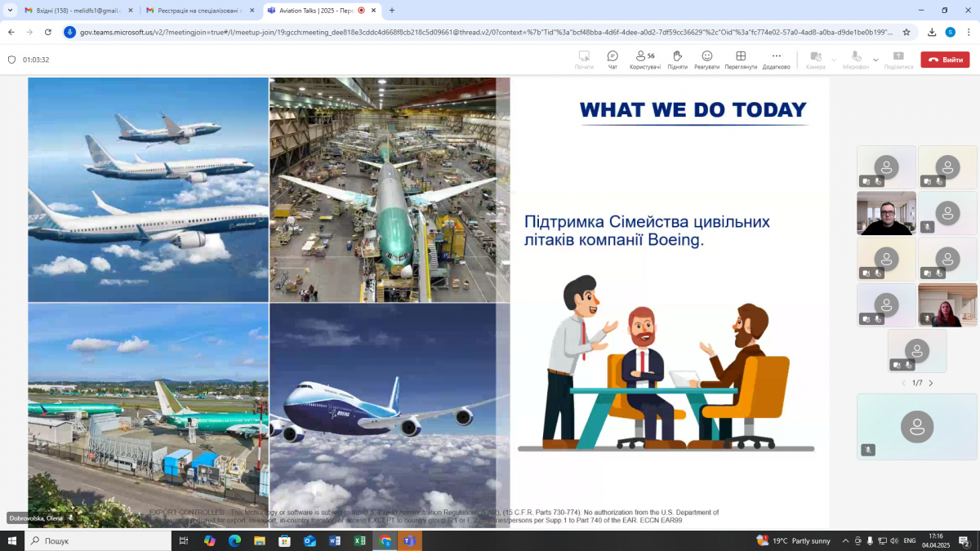Open the Додатково more actions menu
980x551 pixels.
[776, 59]
